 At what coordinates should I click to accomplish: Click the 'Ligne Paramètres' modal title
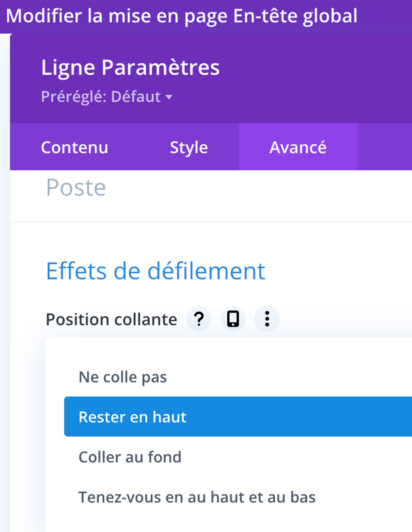[130, 67]
